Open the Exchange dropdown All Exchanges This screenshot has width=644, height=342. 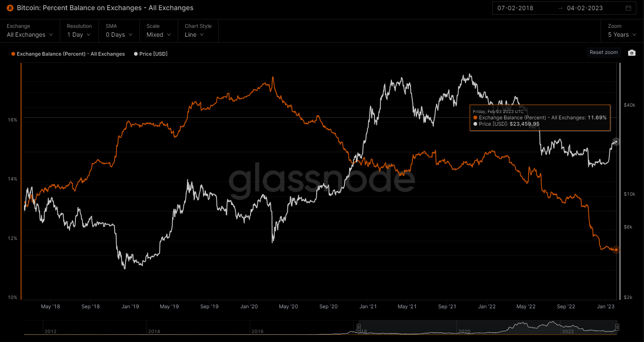click(x=30, y=35)
